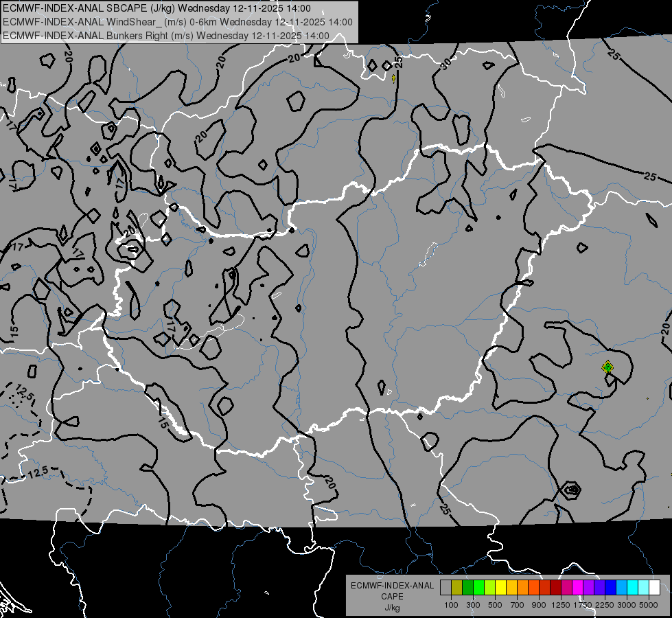
Task: Select the bright green legend swatch
Action: (478, 588)
